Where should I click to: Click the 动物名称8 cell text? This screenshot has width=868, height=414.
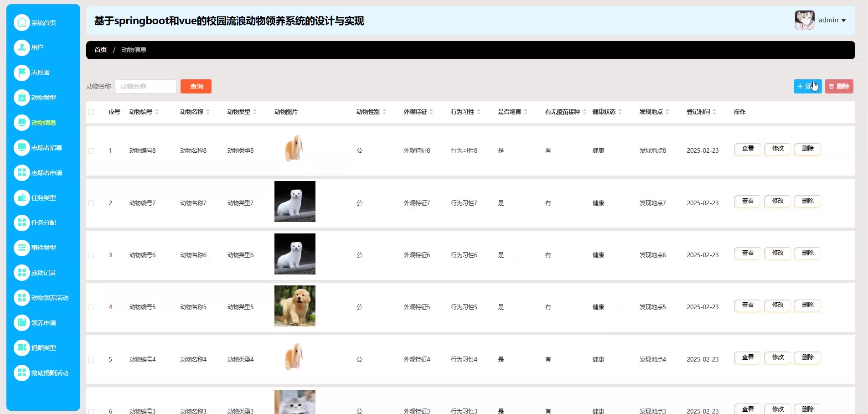[x=193, y=151]
